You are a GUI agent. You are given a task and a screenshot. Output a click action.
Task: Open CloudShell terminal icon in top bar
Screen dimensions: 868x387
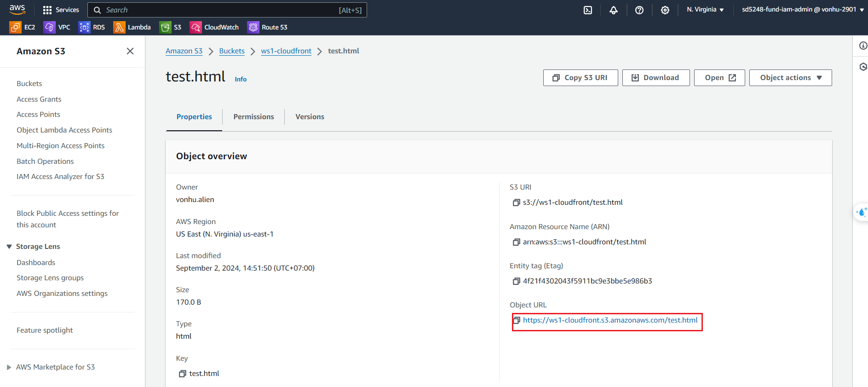(x=587, y=10)
